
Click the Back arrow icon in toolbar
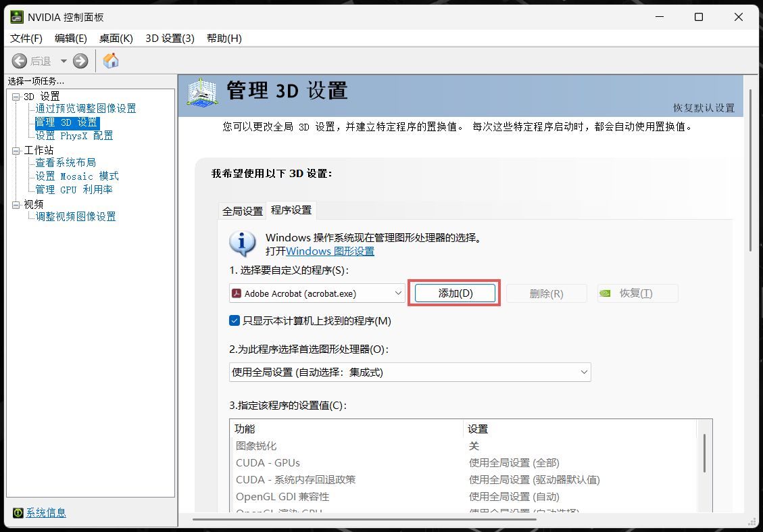click(20, 61)
